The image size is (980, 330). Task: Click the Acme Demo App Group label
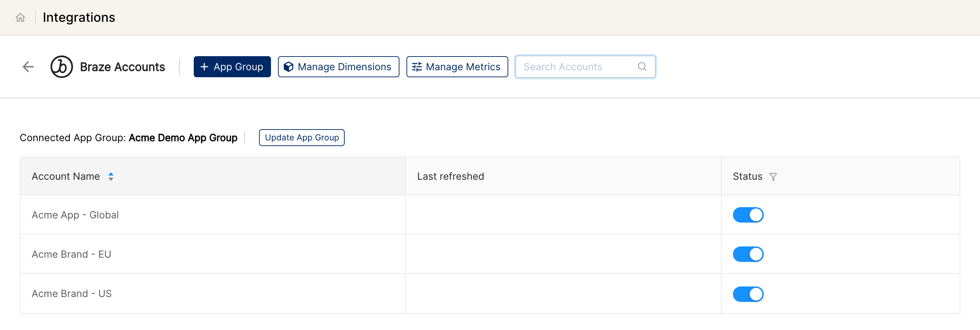tap(183, 138)
